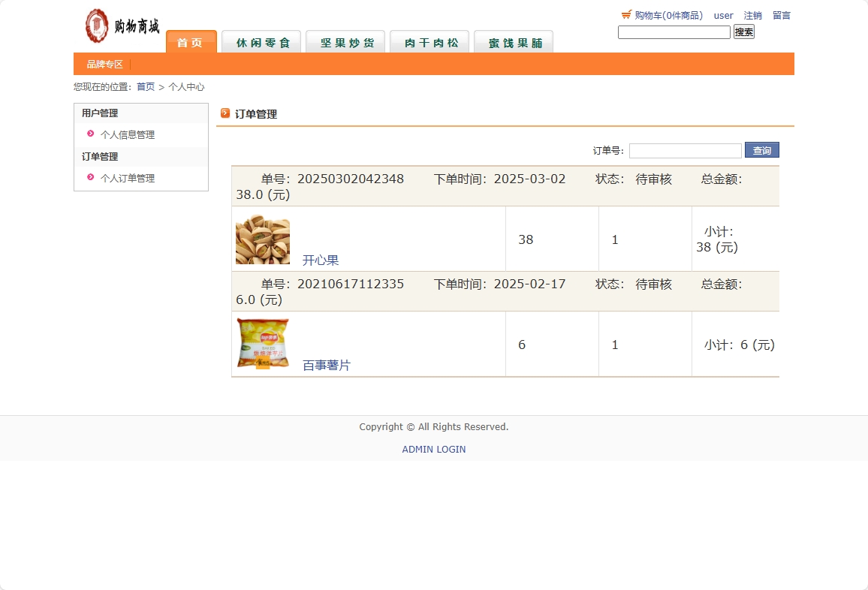Select the 品牌专区 menu item
This screenshot has width=868, height=590.
click(104, 64)
